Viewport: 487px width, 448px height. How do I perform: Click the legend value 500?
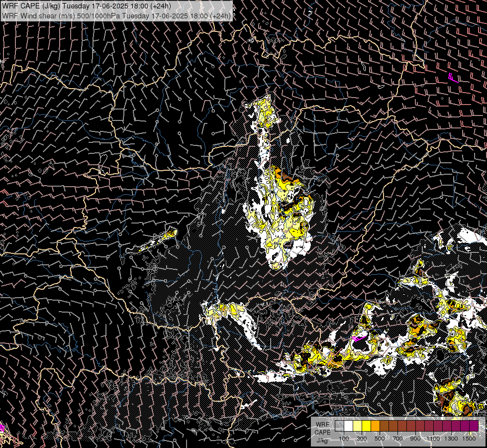click(380, 439)
